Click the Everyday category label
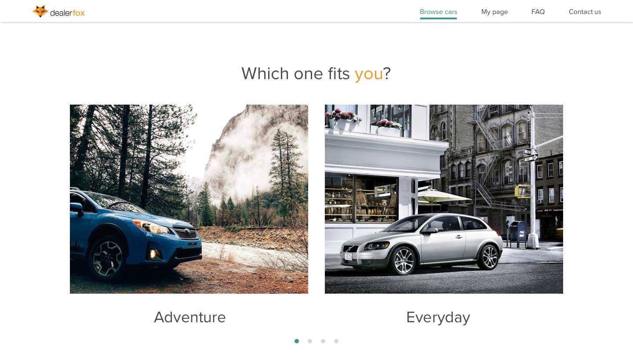 [438, 317]
